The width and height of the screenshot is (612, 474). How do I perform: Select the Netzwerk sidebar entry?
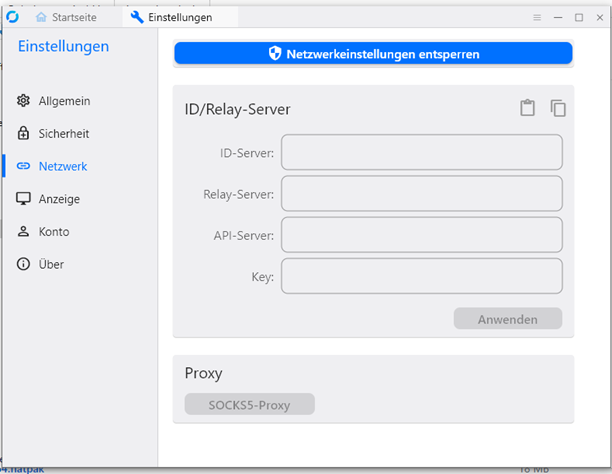coord(62,166)
